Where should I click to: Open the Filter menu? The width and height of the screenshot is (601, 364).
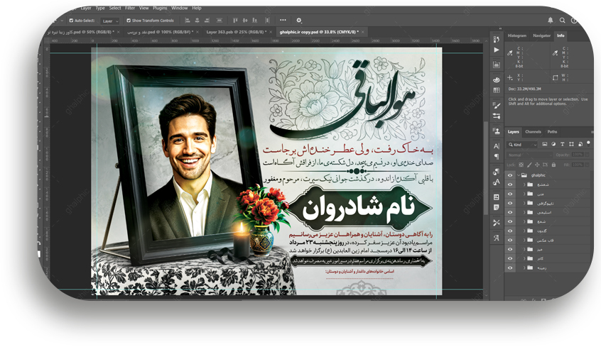130,8
